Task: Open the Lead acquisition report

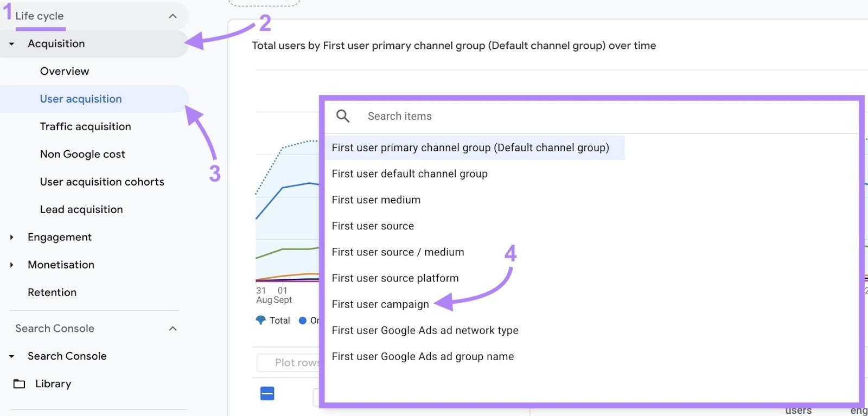Action: pyautogui.click(x=81, y=209)
